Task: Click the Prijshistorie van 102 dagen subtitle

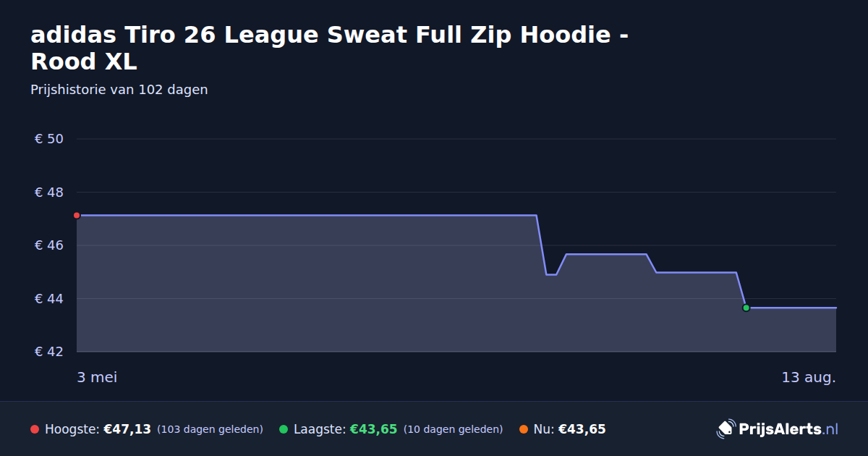Action: tap(119, 90)
